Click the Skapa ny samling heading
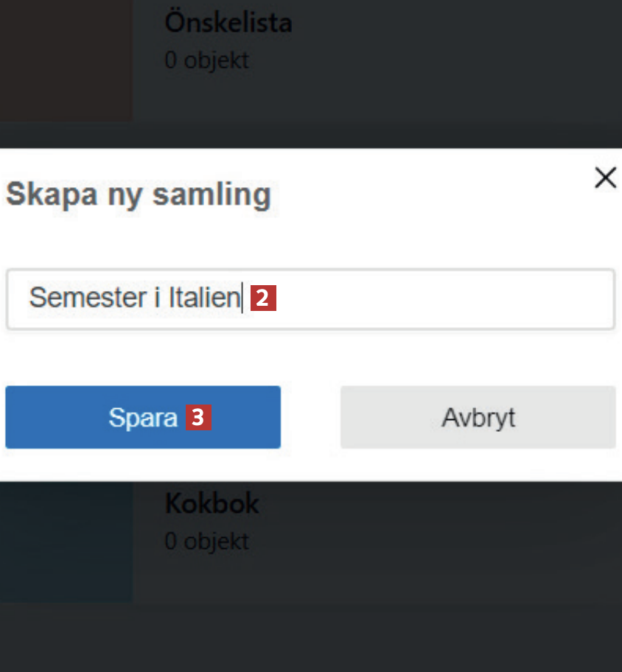 [139, 195]
